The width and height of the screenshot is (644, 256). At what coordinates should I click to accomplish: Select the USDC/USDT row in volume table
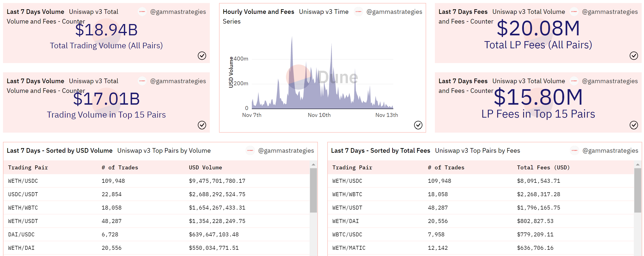coord(156,194)
